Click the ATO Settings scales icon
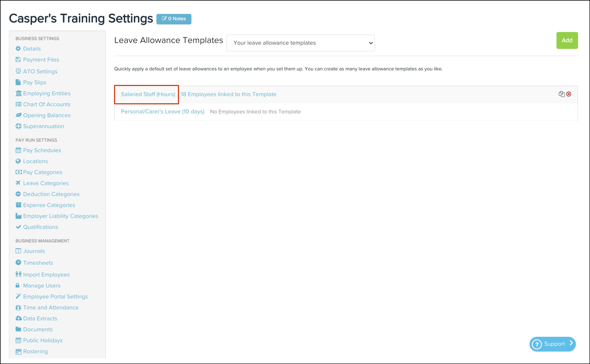Image resolution: width=590 pixels, height=364 pixels. pyautogui.click(x=18, y=71)
